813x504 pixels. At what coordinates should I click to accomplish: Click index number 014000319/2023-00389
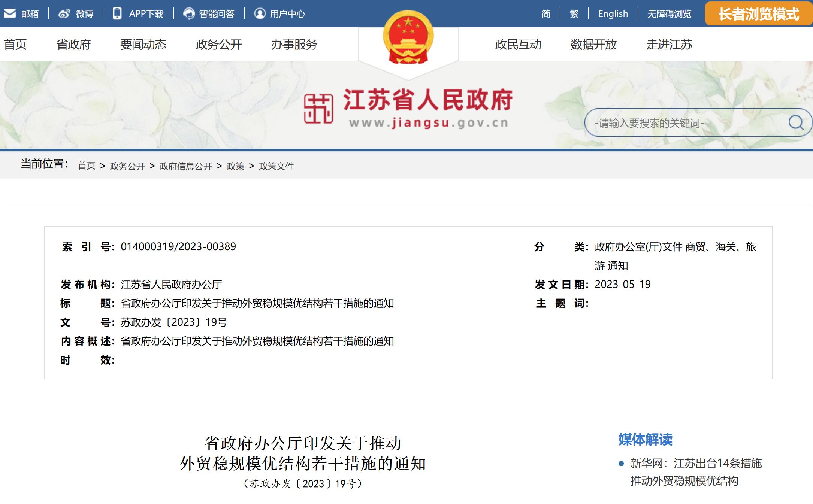(178, 246)
